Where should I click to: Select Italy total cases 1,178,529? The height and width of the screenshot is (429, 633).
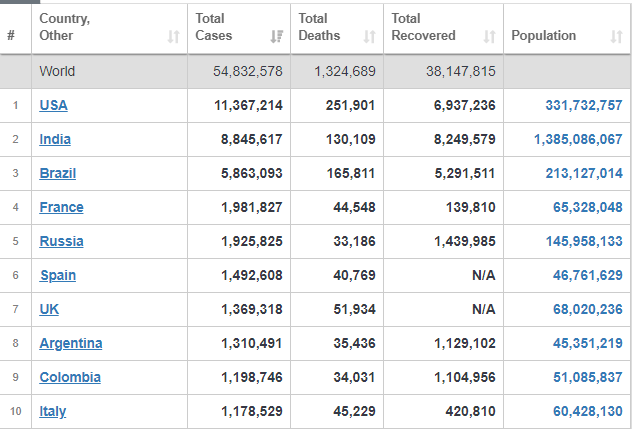pos(252,411)
